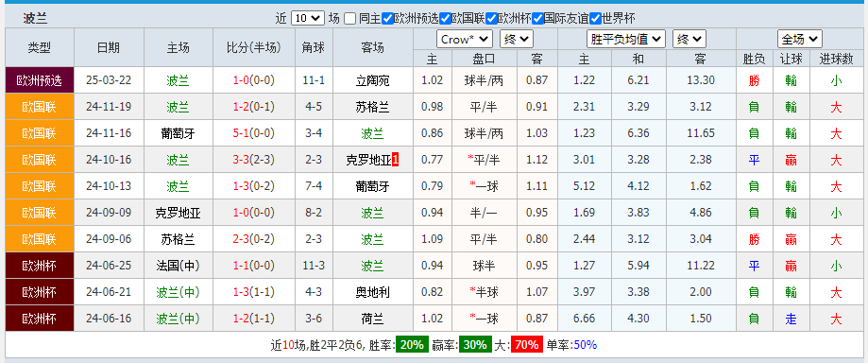Click handicap 球半/两 in the 立陶宛 row
The image size is (868, 363).
click(485, 81)
